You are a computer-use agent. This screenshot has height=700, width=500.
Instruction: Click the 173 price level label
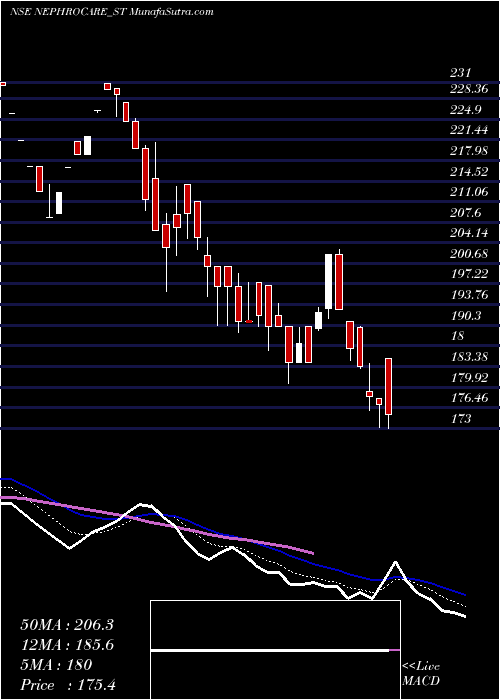tap(461, 418)
